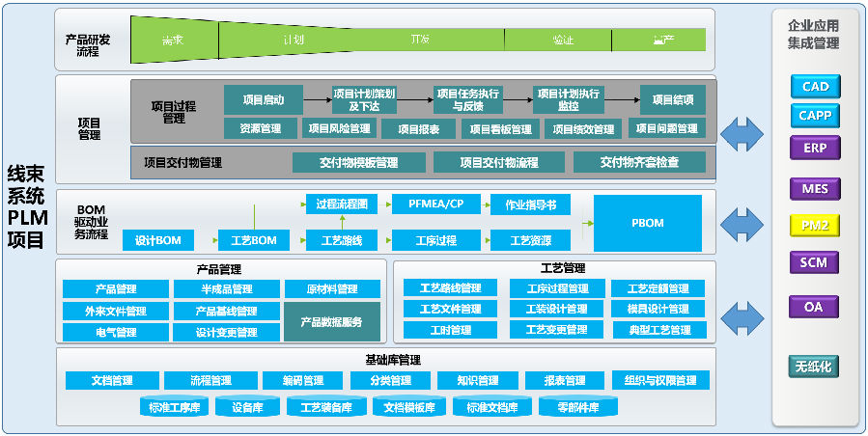Open 项目问题管理 module
This screenshot has width=868, height=436.
[x=667, y=128]
